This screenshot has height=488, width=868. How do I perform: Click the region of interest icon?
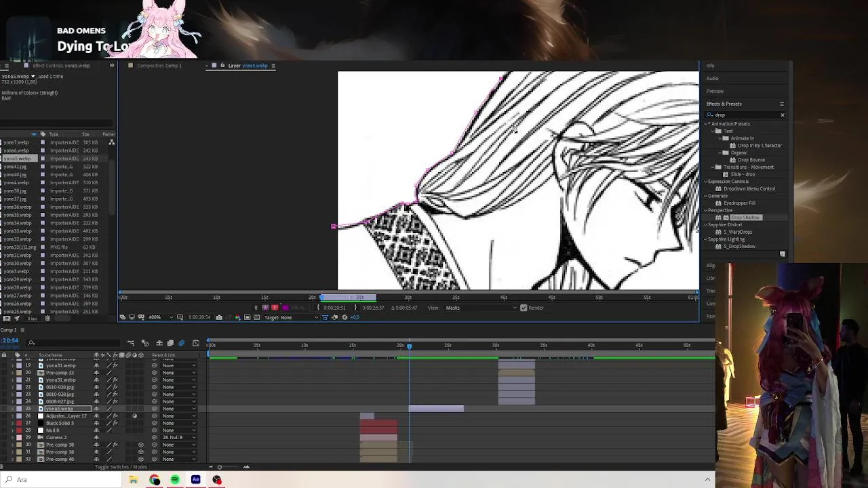click(x=248, y=317)
